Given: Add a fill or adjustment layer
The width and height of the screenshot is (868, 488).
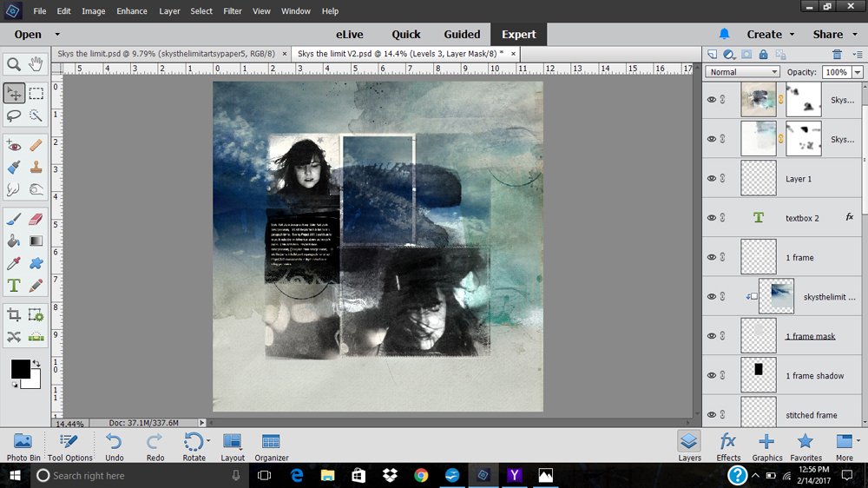Looking at the screenshot, I should tap(729, 55).
